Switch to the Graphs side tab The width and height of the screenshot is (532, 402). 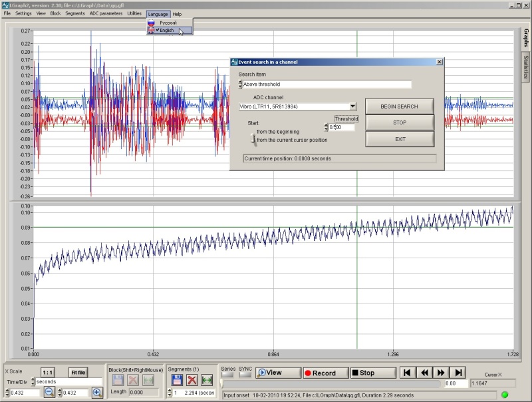[x=526, y=38]
